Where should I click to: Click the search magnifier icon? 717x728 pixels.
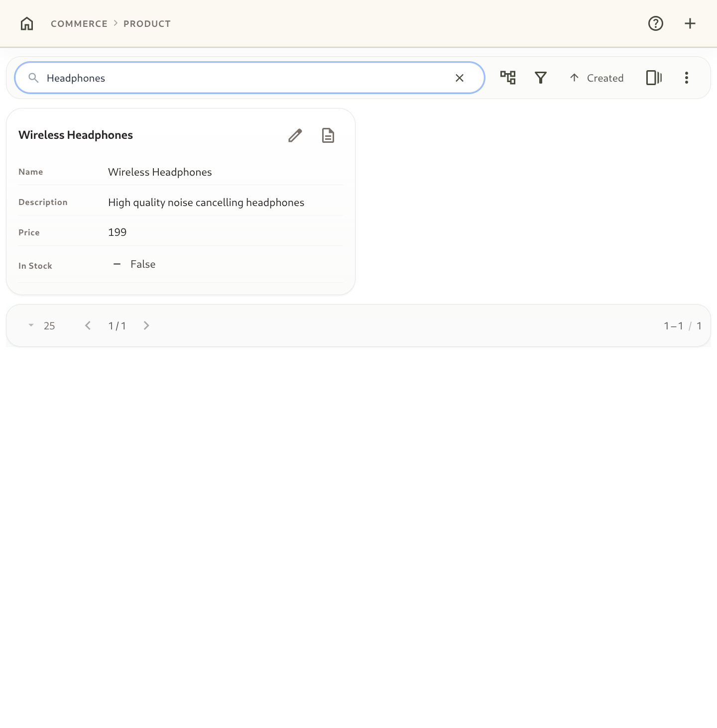33,78
